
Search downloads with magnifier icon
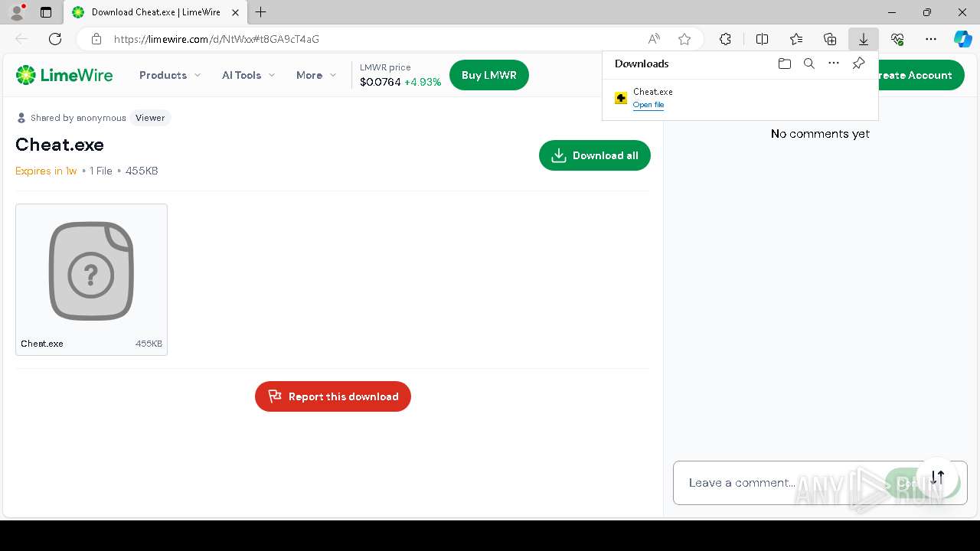[808, 64]
